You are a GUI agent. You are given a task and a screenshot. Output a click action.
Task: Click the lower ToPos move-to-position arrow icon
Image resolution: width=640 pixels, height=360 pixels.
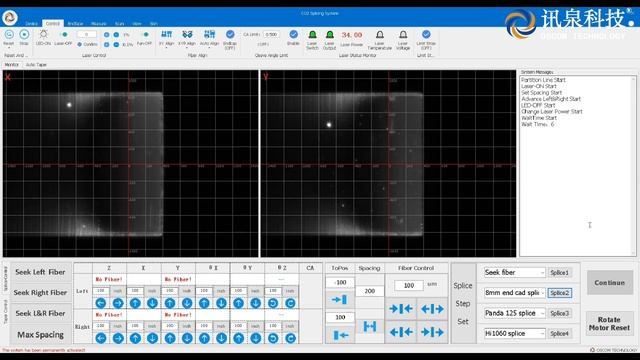tap(340, 335)
